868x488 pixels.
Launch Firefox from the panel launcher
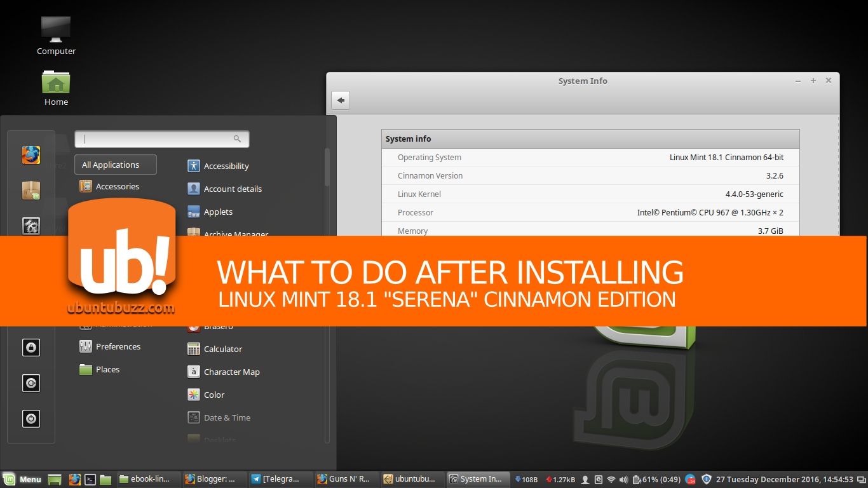coord(74,480)
